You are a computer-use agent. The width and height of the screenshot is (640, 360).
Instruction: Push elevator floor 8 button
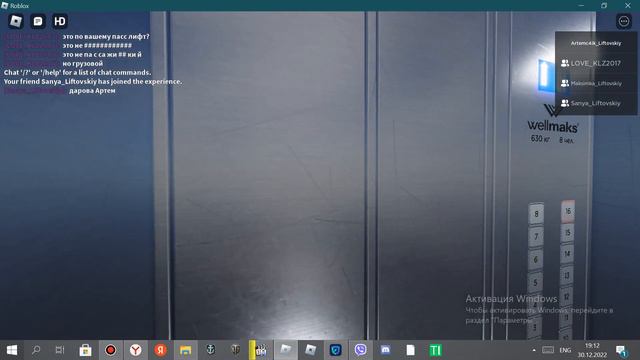536,214
